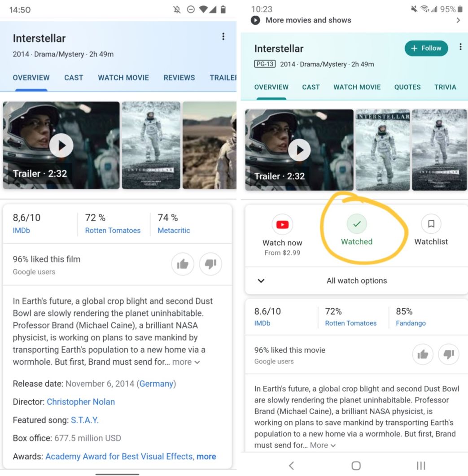Image resolution: width=468 pixels, height=476 pixels.
Task: Expand the description with capitalized 'More'
Action: tap(323, 445)
